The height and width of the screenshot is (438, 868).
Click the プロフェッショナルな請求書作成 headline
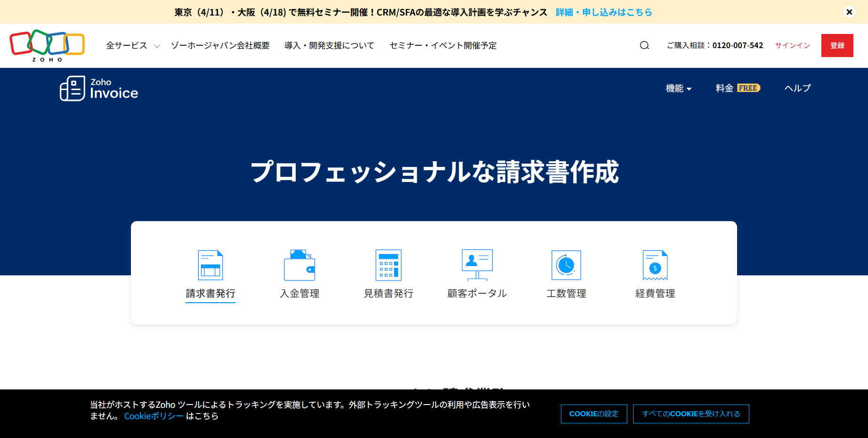pos(434,172)
